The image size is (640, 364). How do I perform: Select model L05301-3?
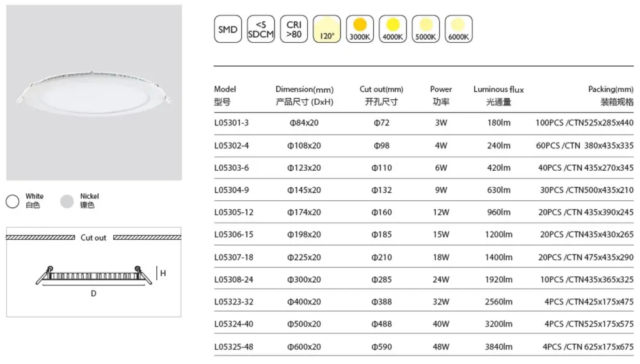pos(232,123)
